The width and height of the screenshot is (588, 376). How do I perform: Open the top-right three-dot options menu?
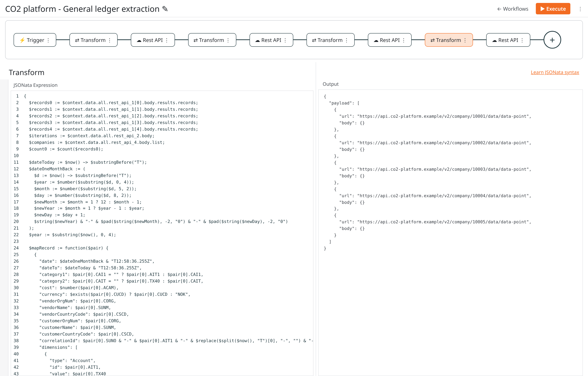[x=580, y=9]
